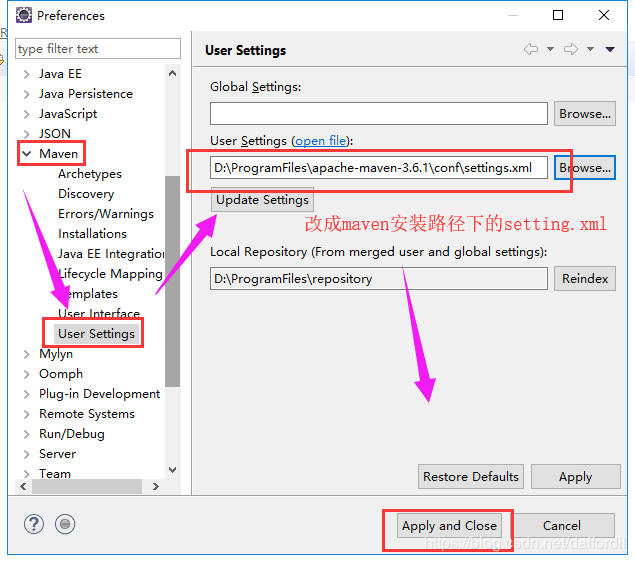Collapse the Maven tree node

pyautogui.click(x=27, y=154)
